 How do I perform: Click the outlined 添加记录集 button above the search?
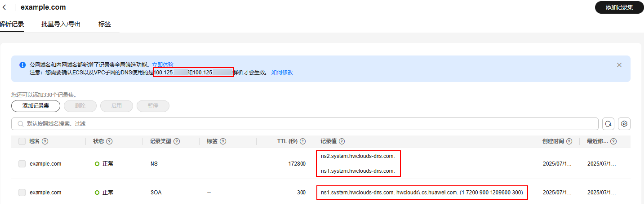36,106
